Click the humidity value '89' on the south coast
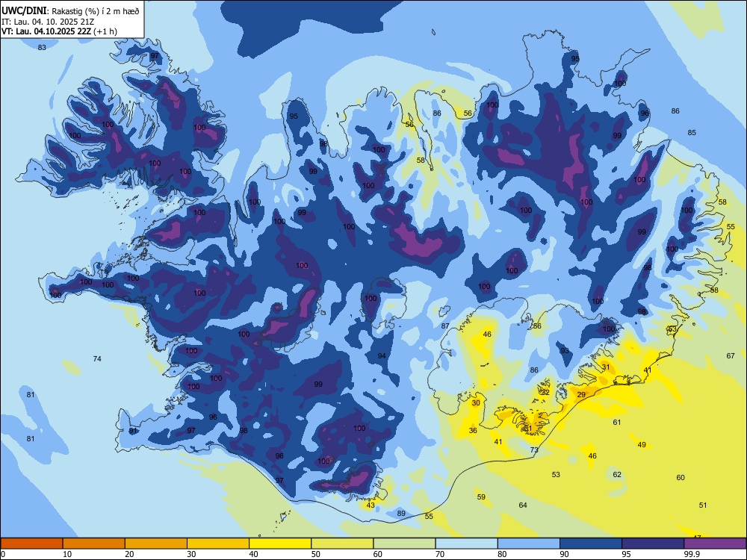The image size is (747, 560). click(x=401, y=514)
